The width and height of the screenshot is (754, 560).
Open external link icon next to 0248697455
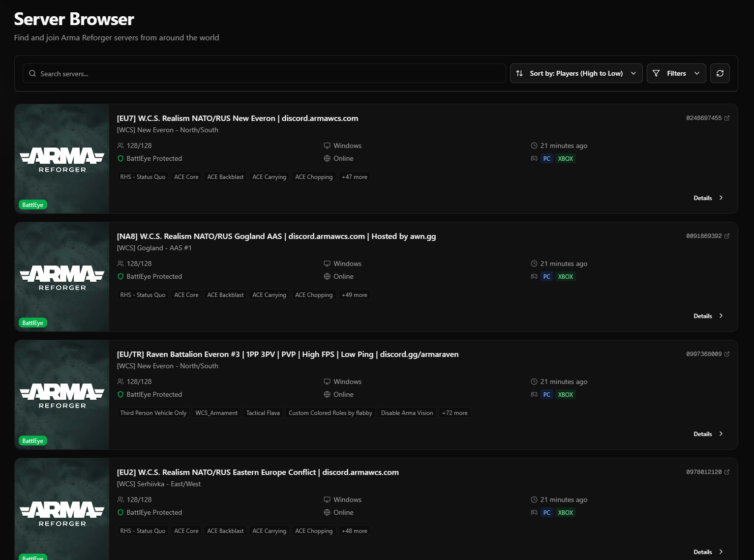(727, 118)
